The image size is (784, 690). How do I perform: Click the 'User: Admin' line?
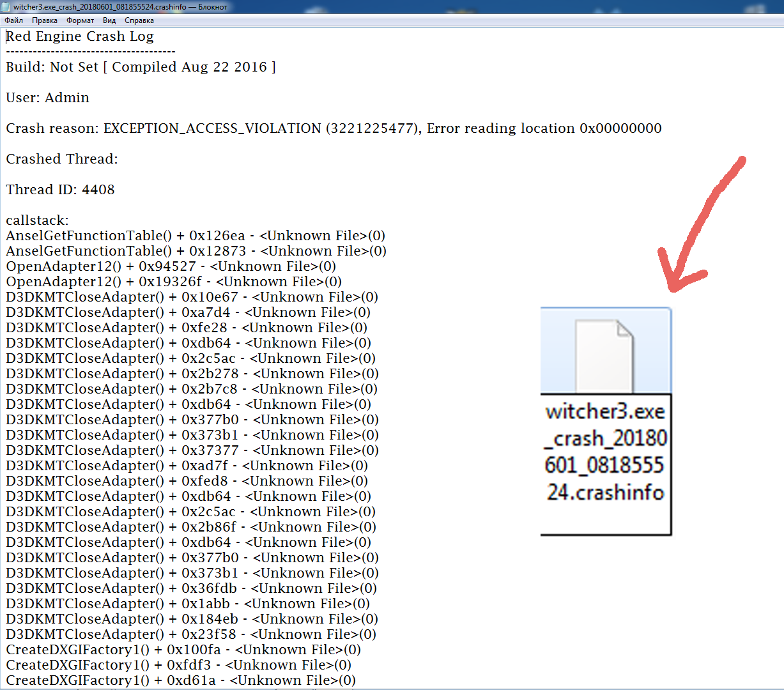point(48,98)
